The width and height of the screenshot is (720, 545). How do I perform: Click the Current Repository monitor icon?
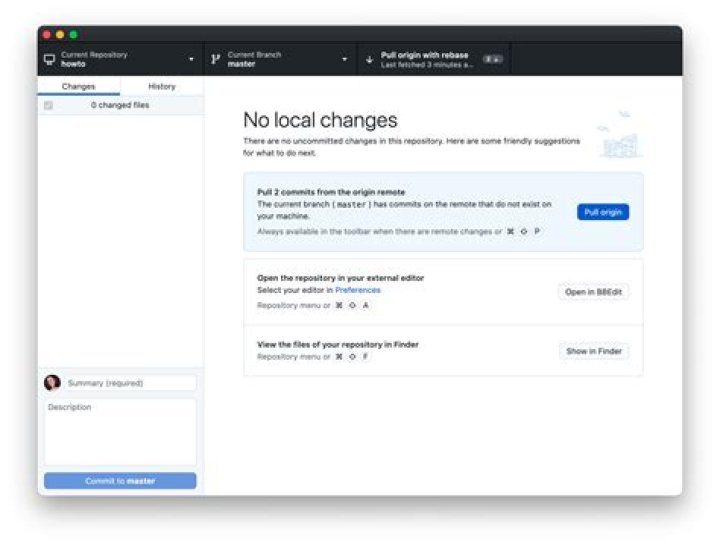49,59
